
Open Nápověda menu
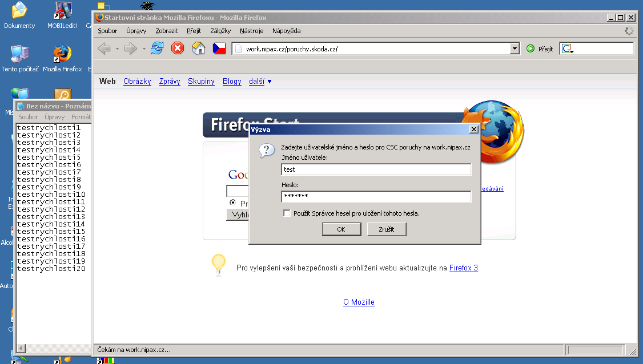286,31
